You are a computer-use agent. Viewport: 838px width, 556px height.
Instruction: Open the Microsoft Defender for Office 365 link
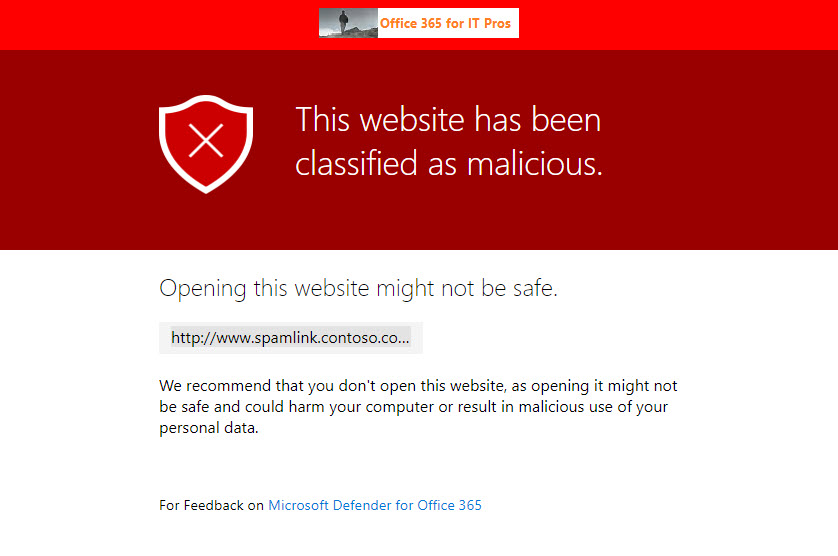tap(375, 505)
